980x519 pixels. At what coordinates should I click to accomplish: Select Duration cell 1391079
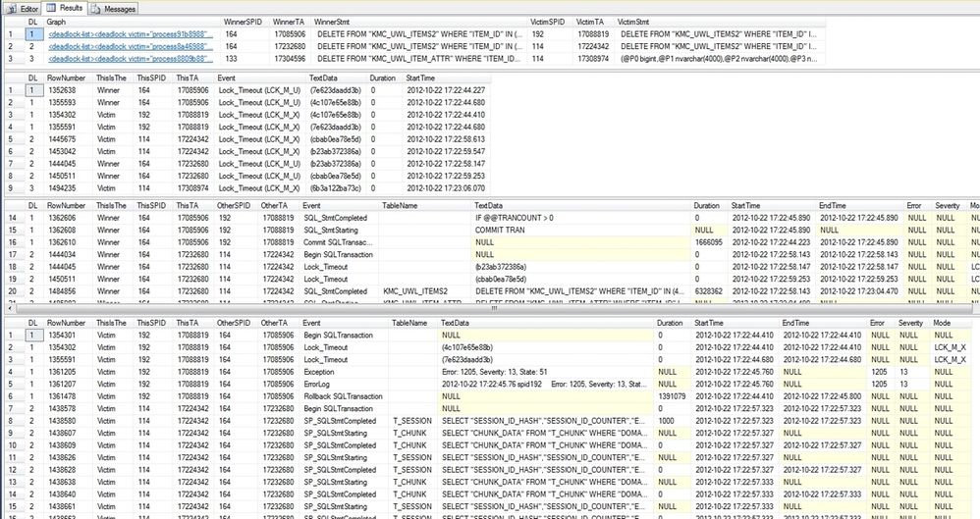coord(673,396)
